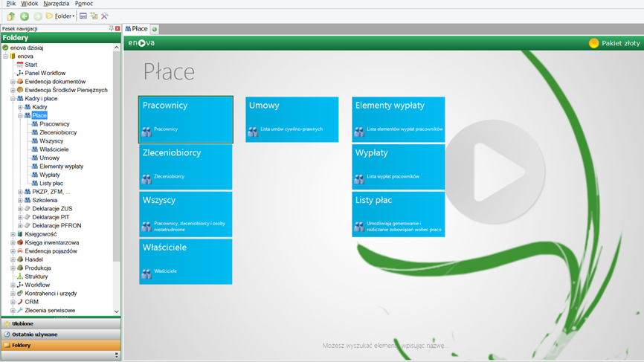Viewport: 644px width, 362px height.
Task: Open the Pracownicy tile
Action: tap(186, 120)
